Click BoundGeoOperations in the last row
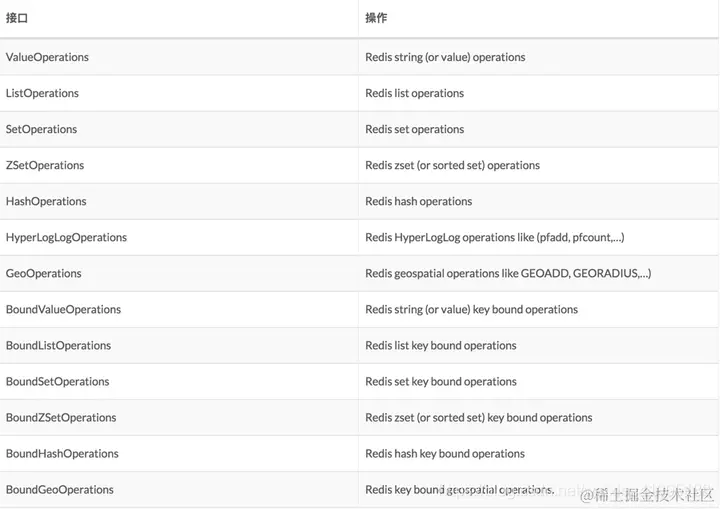 coord(60,490)
